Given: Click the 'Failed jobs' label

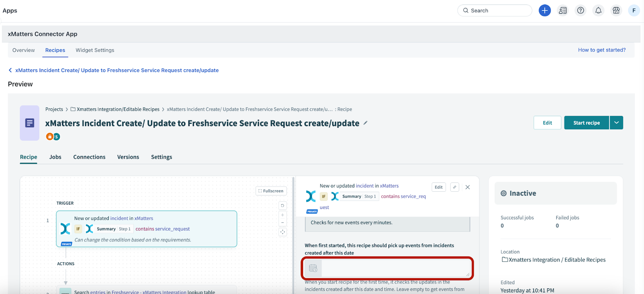Looking at the screenshot, I should tap(568, 217).
